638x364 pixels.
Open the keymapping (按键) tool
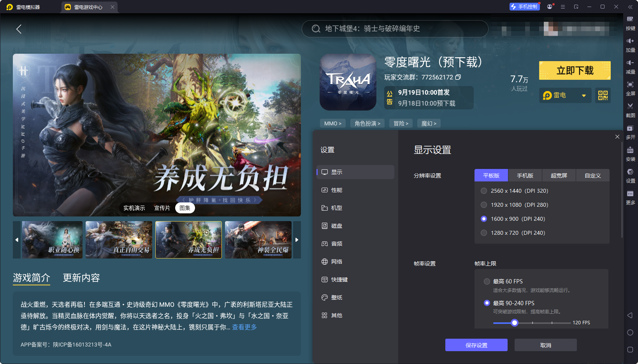pos(630,19)
